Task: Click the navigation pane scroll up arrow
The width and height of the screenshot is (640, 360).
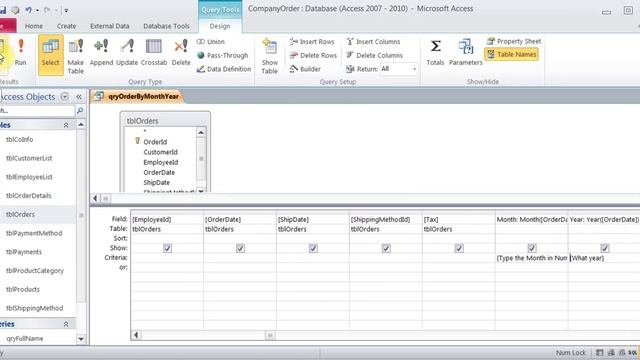Action: [x=81, y=124]
